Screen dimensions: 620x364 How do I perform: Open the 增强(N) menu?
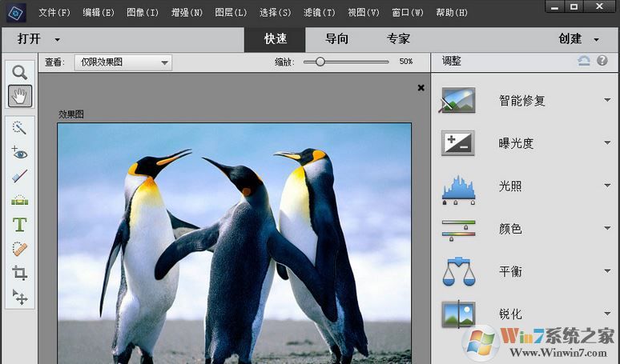[x=187, y=13]
